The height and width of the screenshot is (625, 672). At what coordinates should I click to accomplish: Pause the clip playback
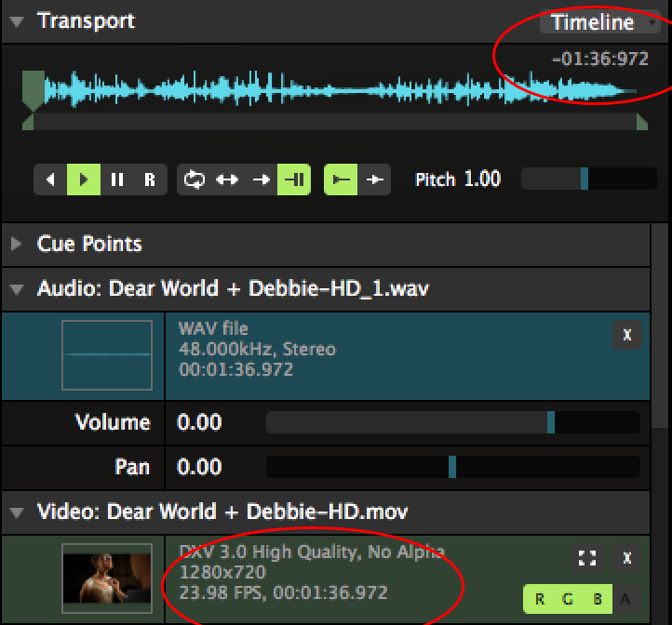click(116, 180)
